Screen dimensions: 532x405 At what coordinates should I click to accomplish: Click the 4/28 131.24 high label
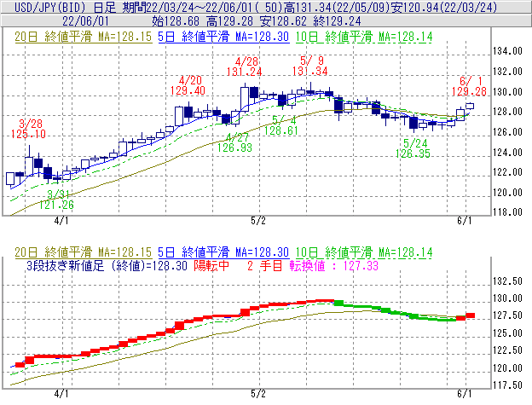pos(245,67)
